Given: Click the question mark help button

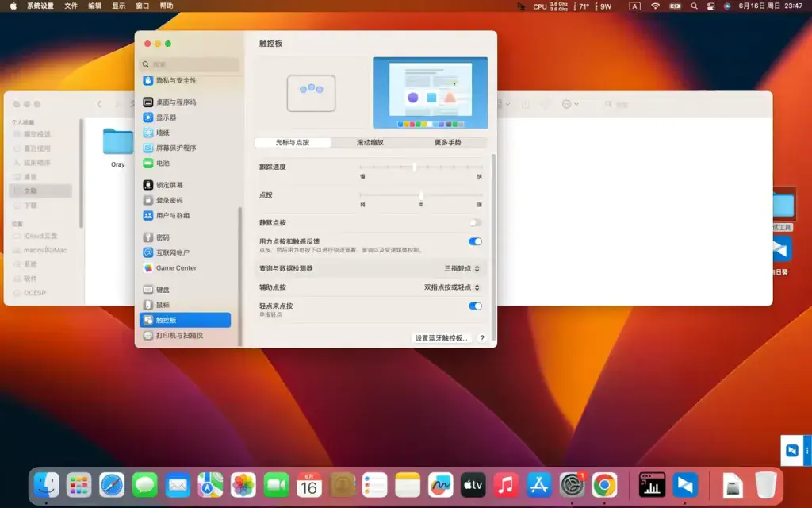Looking at the screenshot, I should click(481, 338).
